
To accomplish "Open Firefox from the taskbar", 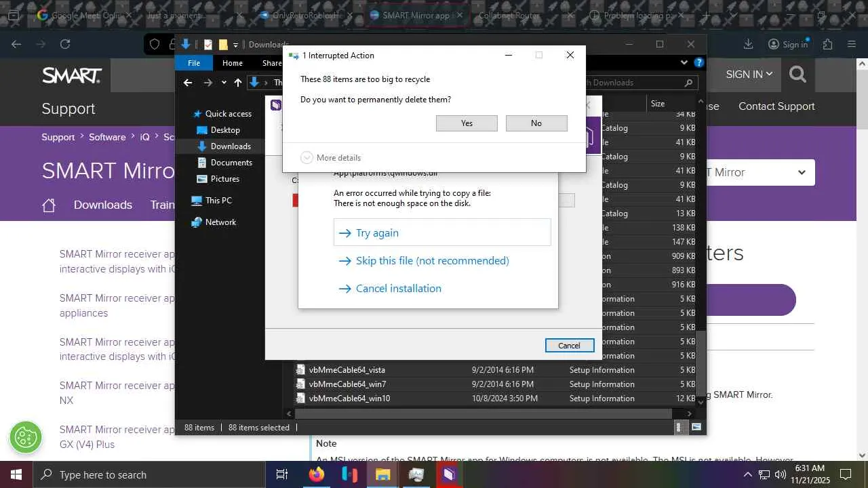I will [317, 474].
